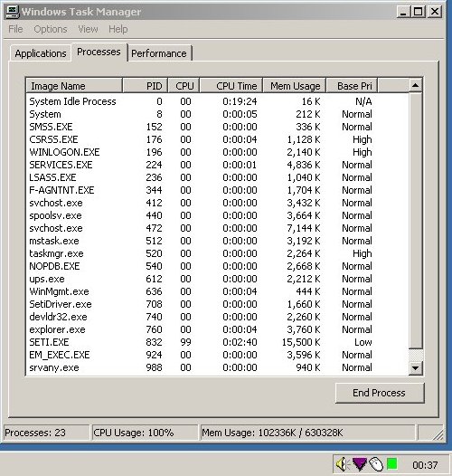This screenshot has height=476, width=452.
Task: Select the explorer.exe process
Action: (x=217, y=329)
